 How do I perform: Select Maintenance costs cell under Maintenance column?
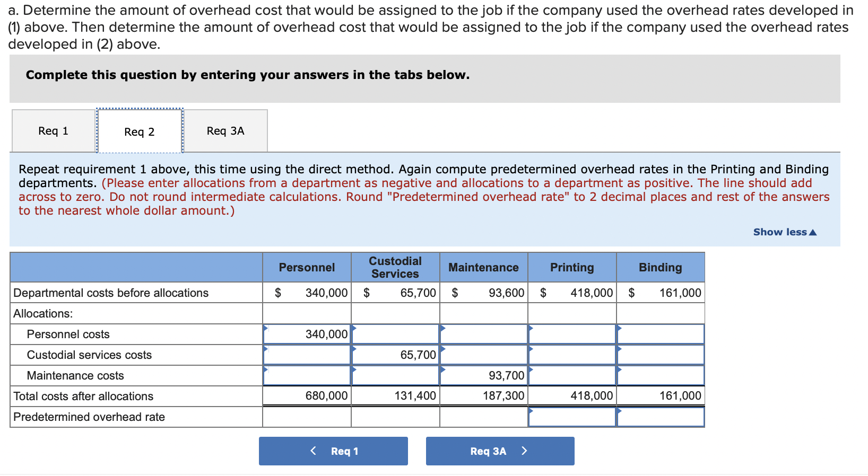click(484, 376)
